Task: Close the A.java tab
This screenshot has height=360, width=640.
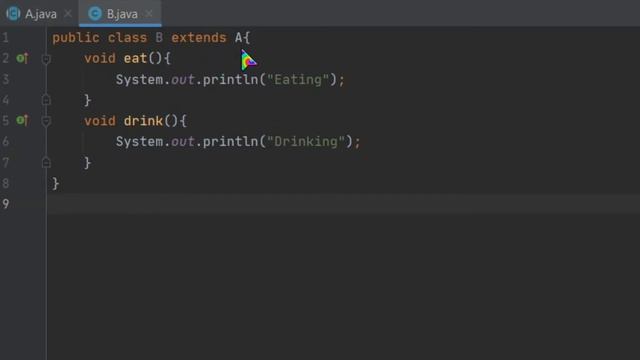Action: pyautogui.click(x=68, y=14)
